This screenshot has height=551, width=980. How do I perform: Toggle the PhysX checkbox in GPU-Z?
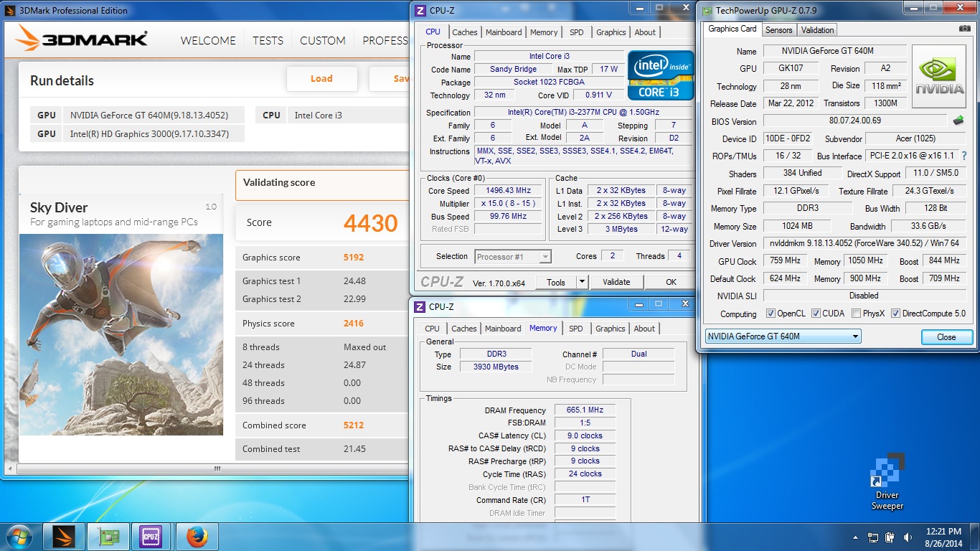(856, 314)
